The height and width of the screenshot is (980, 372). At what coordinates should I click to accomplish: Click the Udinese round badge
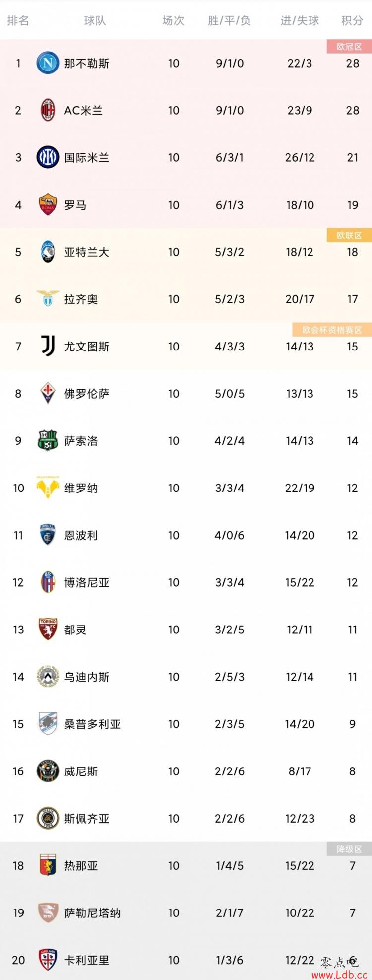[48, 676]
